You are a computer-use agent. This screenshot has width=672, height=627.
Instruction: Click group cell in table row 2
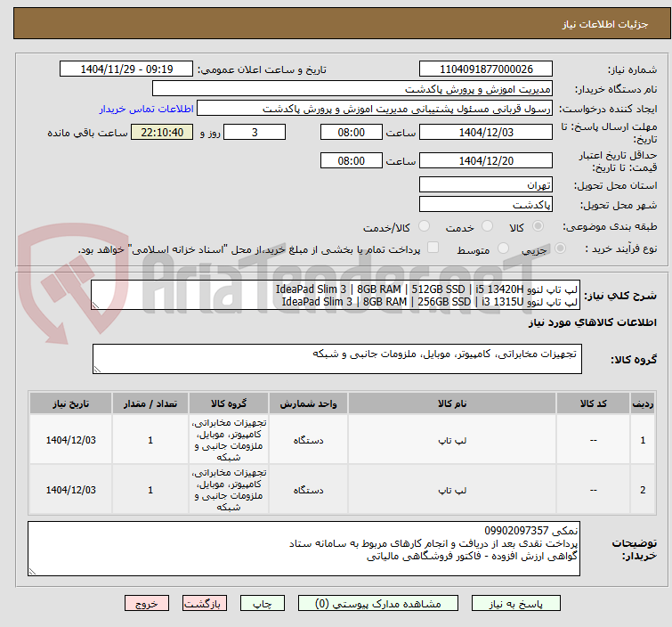(229, 490)
